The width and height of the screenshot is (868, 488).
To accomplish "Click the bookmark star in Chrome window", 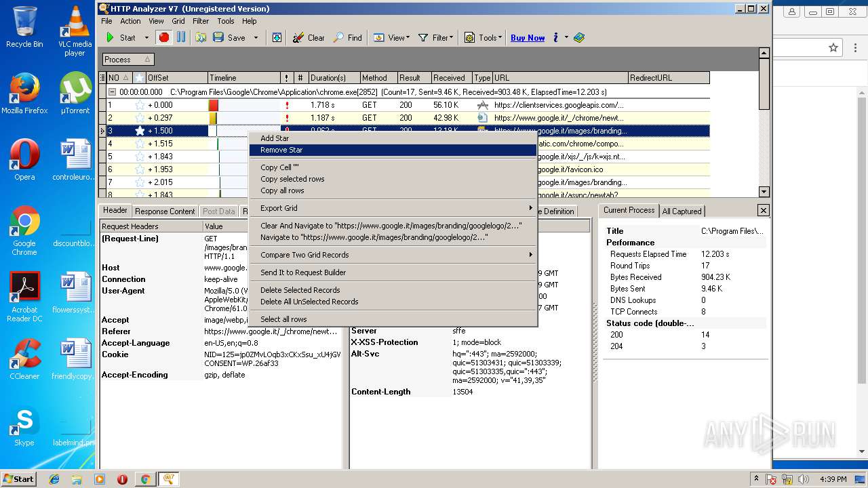I will pos(833,47).
